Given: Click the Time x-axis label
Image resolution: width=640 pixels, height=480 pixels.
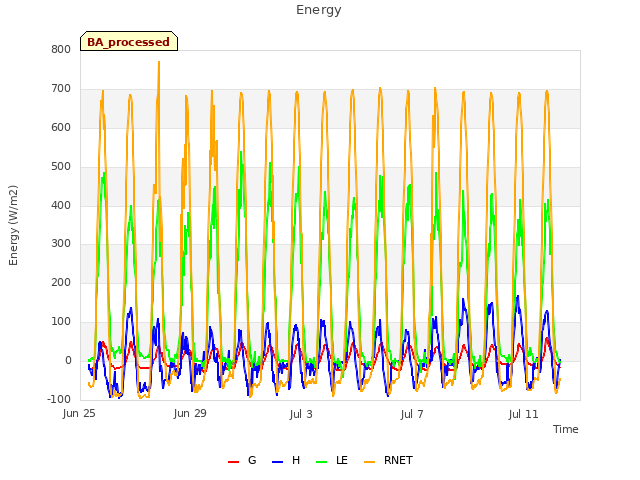Looking at the screenshot, I should (x=566, y=429).
